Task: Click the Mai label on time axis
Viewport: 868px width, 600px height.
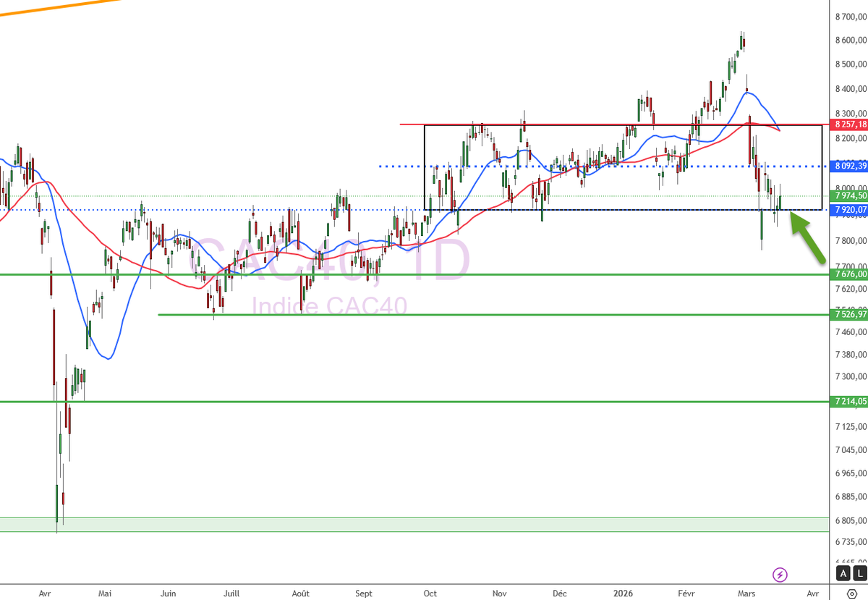Action: [105, 594]
